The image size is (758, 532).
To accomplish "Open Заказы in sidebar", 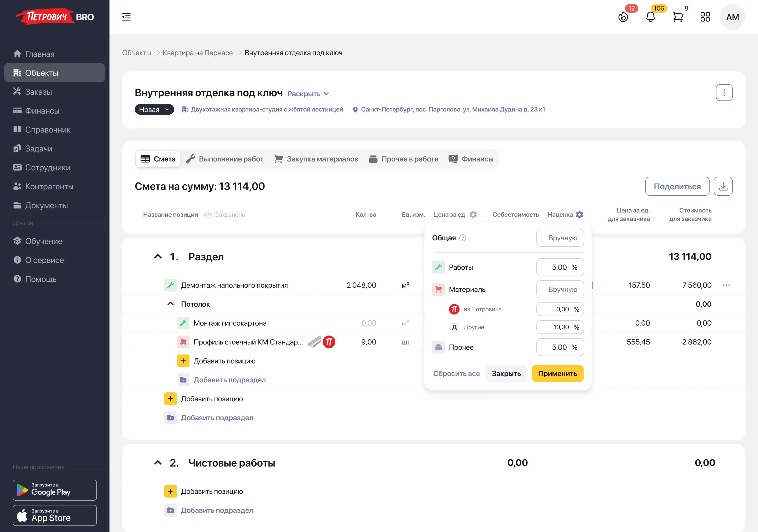I will click(x=55, y=92).
